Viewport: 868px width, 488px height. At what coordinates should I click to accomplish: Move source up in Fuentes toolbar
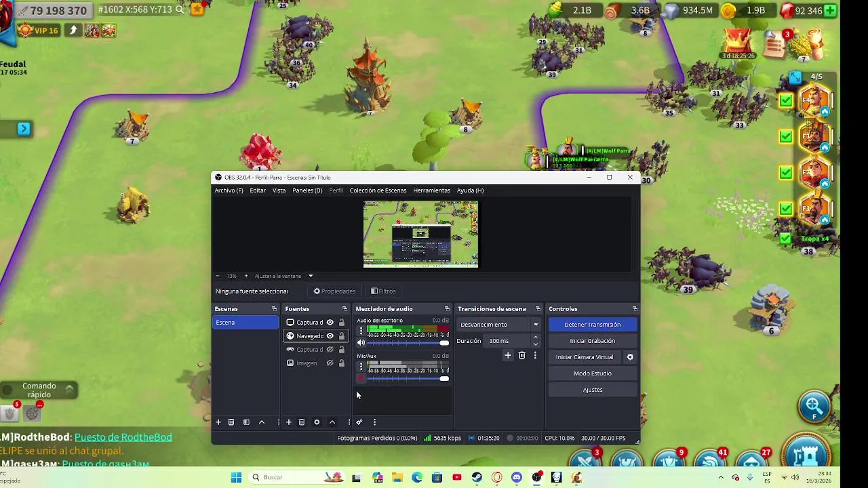[x=332, y=422]
